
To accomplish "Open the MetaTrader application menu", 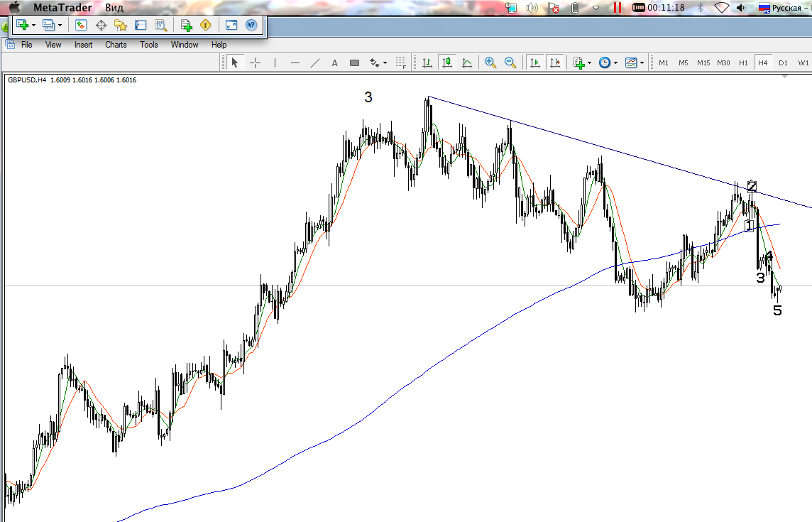I will 62,8.
